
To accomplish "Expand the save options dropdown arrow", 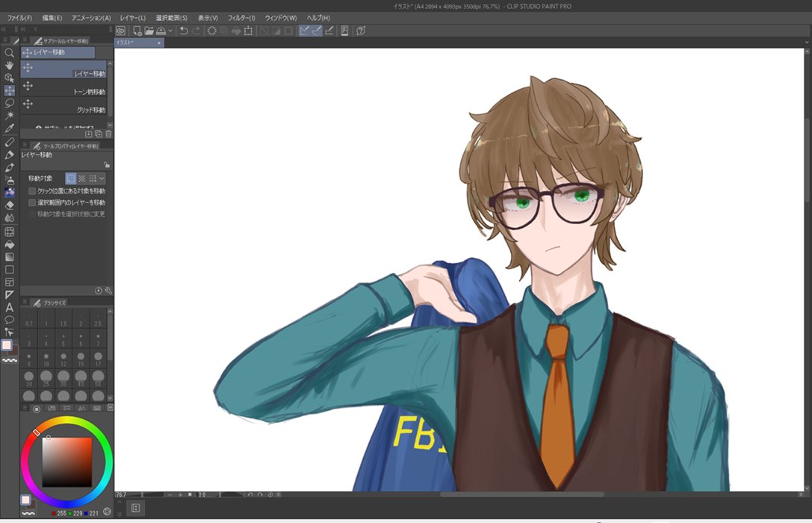I will (170, 31).
